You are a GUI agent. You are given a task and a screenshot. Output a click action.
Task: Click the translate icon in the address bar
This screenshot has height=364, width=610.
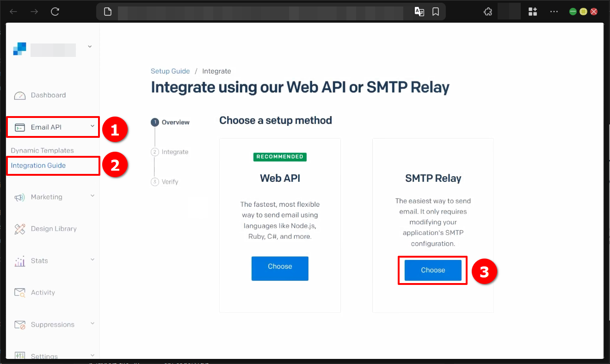pyautogui.click(x=419, y=11)
